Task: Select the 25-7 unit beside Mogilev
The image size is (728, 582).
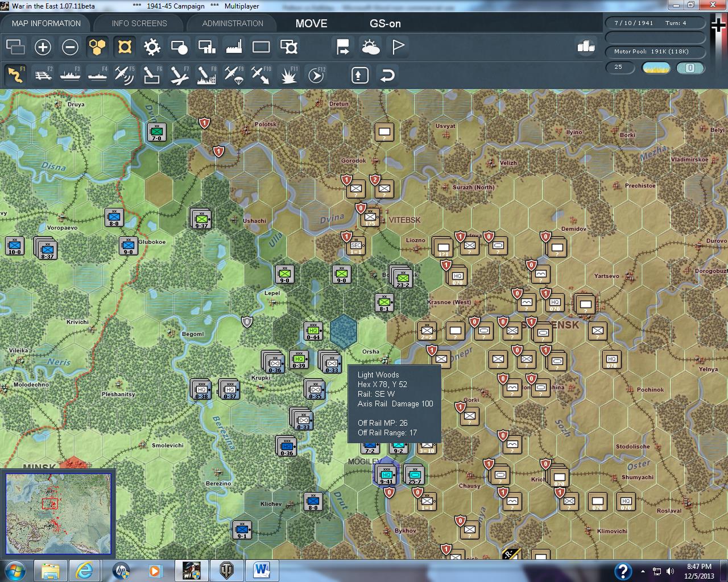Action: tap(415, 475)
